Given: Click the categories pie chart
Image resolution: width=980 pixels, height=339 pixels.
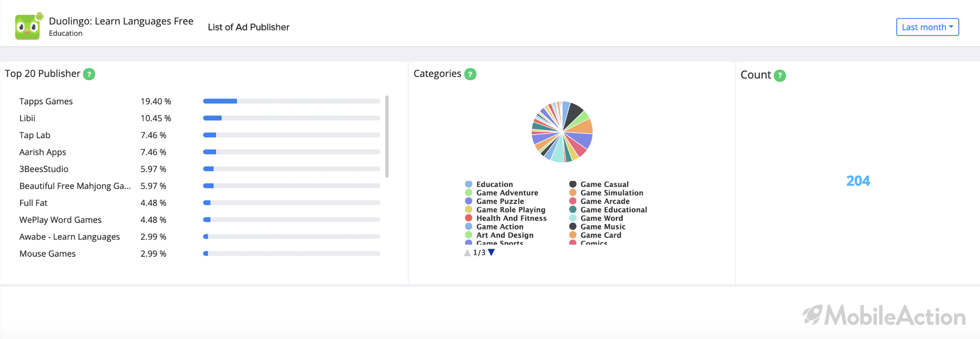Looking at the screenshot, I should coord(562,132).
